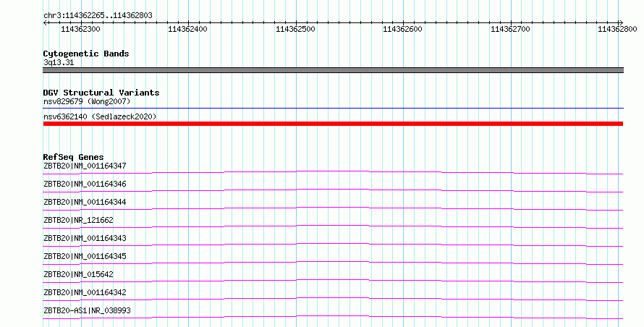Click ruler coordinate 114362500
Image resolution: width=644 pixels, height=327 pixels.
295,29
